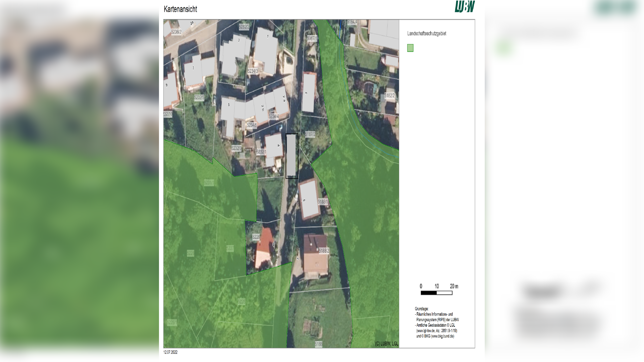Click the date 12.07.2022 below the map

pyautogui.click(x=170, y=352)
